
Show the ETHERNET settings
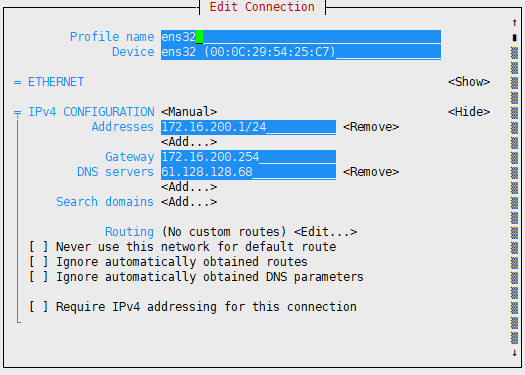(x=469, y=82)
